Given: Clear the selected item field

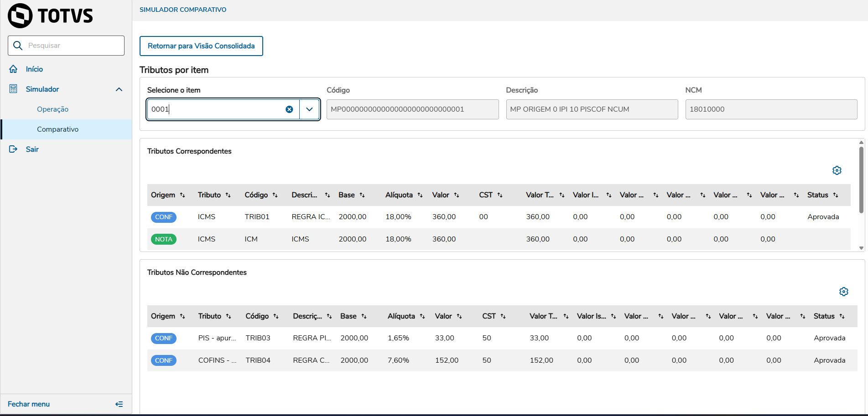Looking at the screenshot, I should [289, 109].
